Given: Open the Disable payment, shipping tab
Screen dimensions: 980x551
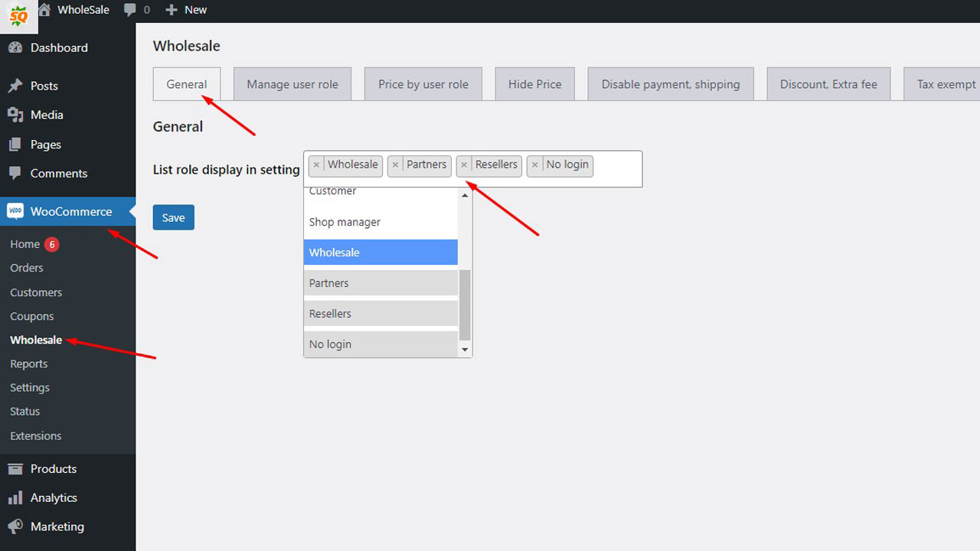Looking at the screenshot, I should point(671,84).
